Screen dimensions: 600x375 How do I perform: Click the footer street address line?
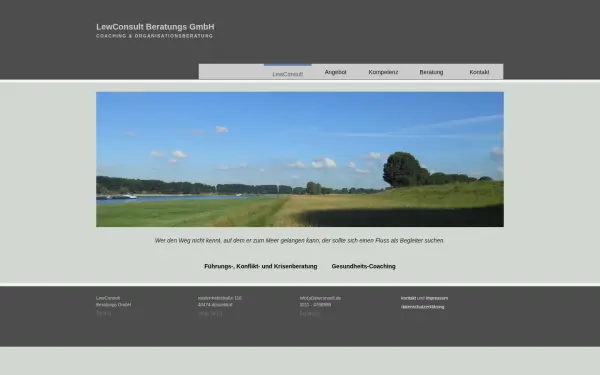tap(220, 298)
